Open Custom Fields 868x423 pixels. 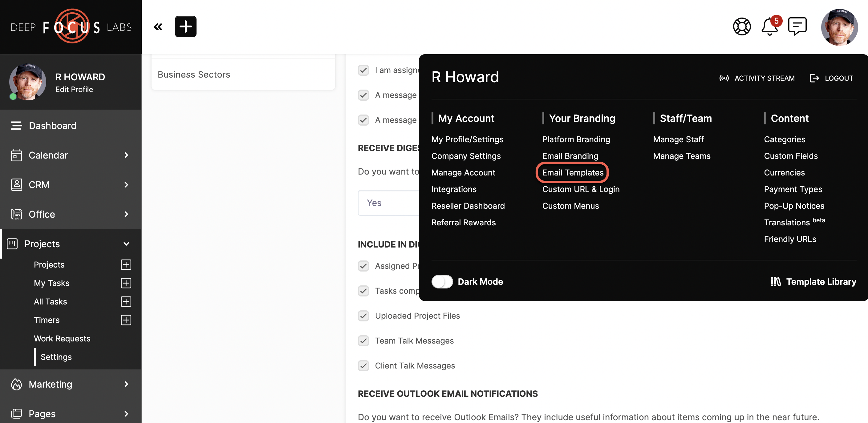[790, 156]
